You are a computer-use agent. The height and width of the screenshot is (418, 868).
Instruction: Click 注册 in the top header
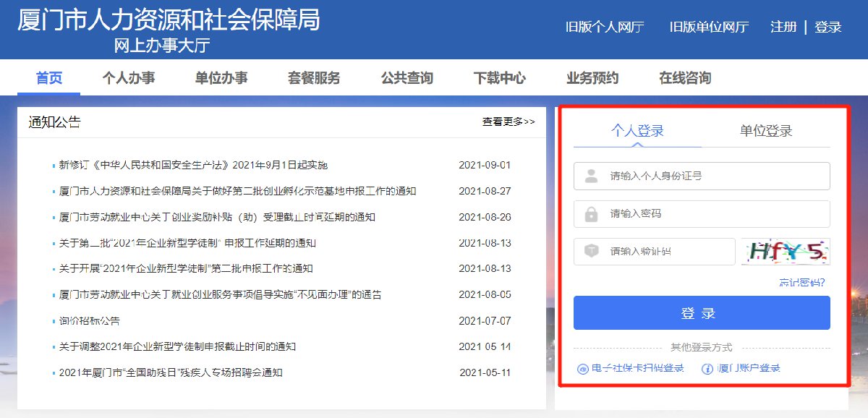click(x=783, y=27)
